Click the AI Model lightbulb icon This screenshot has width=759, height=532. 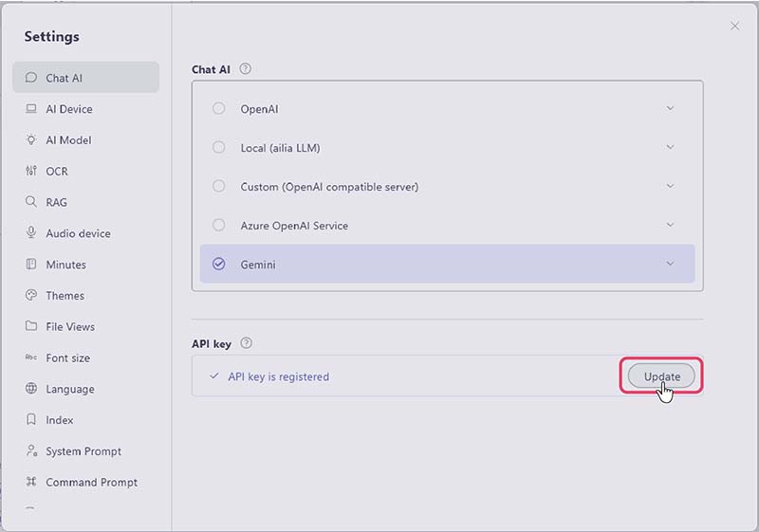[31, 140]
